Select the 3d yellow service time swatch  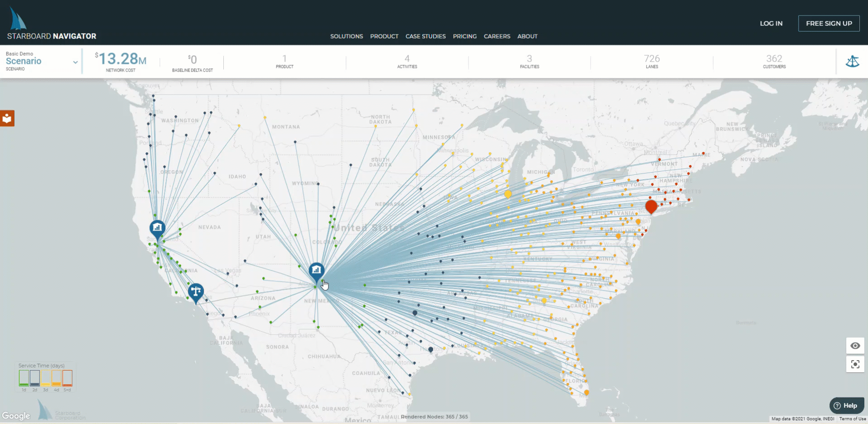point(46,378)
